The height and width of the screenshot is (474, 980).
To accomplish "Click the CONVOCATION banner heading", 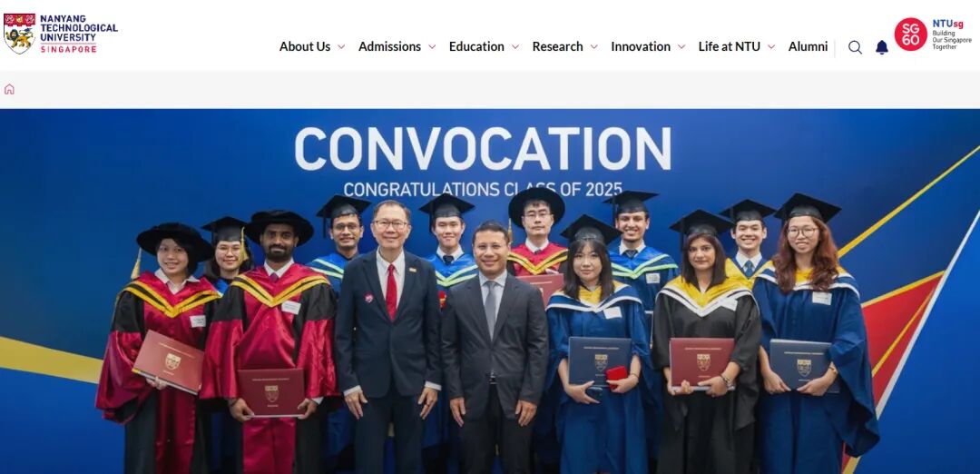I will (483, 149).
